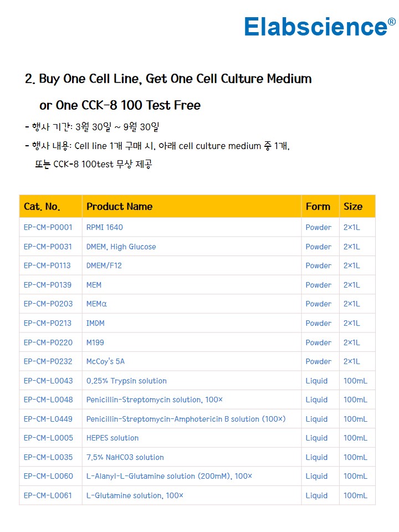Click DMEM, High Glucose product

pos(121,247)
